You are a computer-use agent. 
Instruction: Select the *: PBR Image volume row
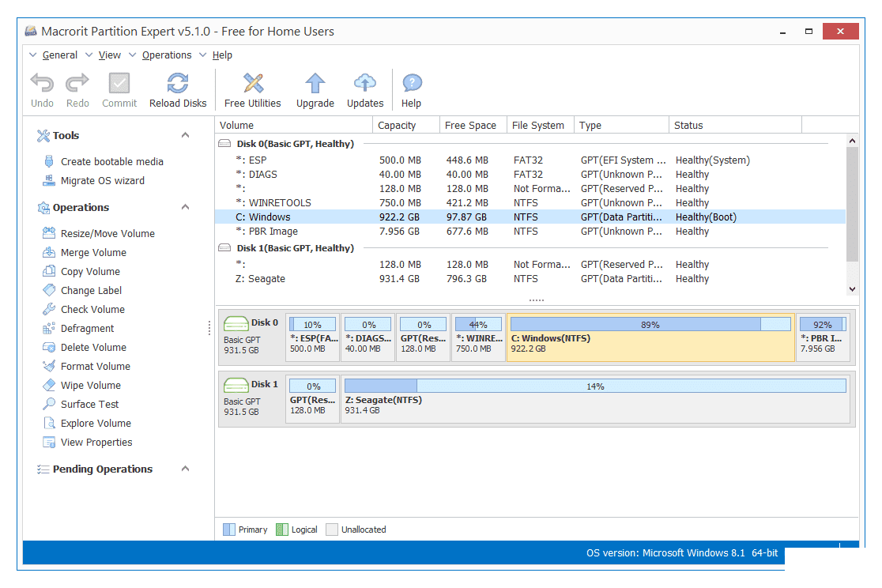[x=530, y=232]
